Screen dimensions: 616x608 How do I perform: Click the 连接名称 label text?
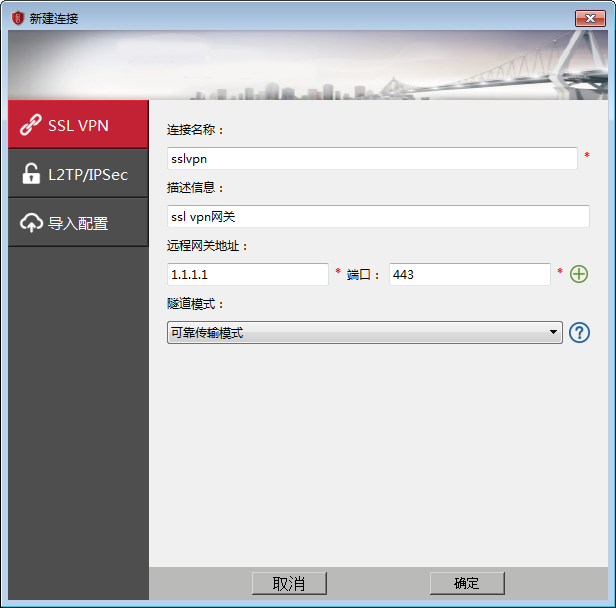tap(195, 130)
